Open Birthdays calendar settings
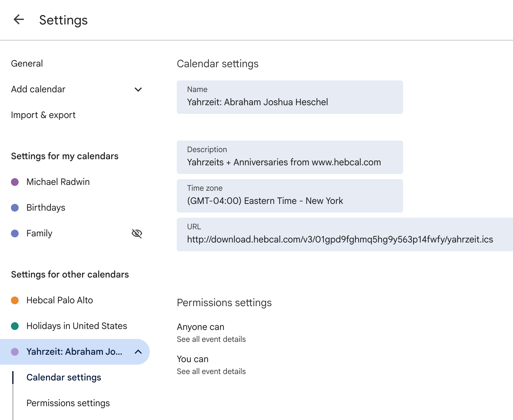 click(x=46, y=207)
